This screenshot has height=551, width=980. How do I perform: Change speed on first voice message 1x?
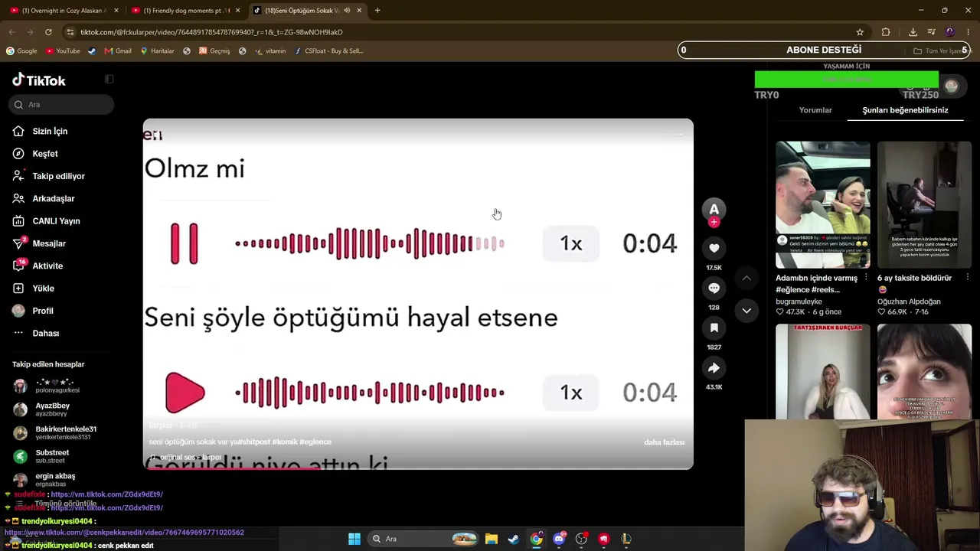[571, 243]
